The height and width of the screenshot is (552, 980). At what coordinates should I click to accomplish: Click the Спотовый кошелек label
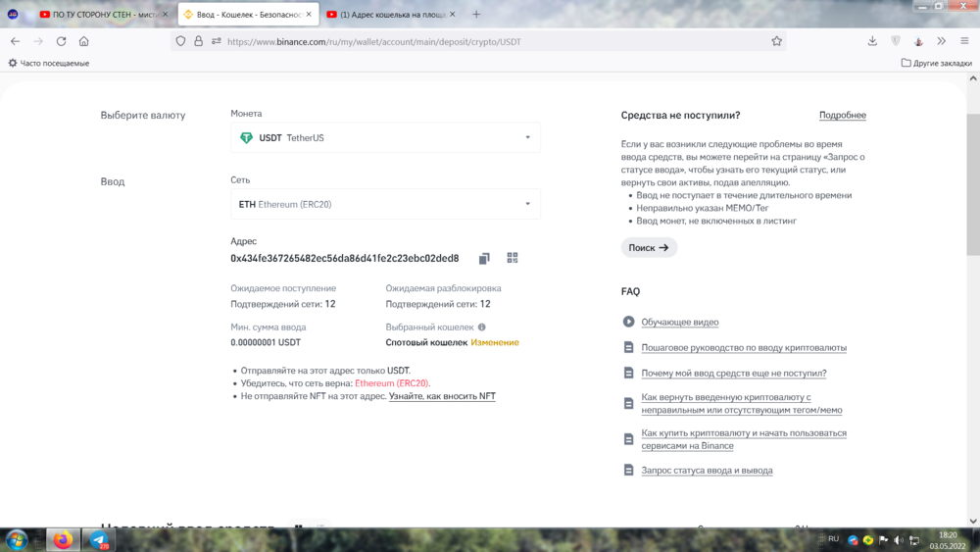[x=426, y=342]
